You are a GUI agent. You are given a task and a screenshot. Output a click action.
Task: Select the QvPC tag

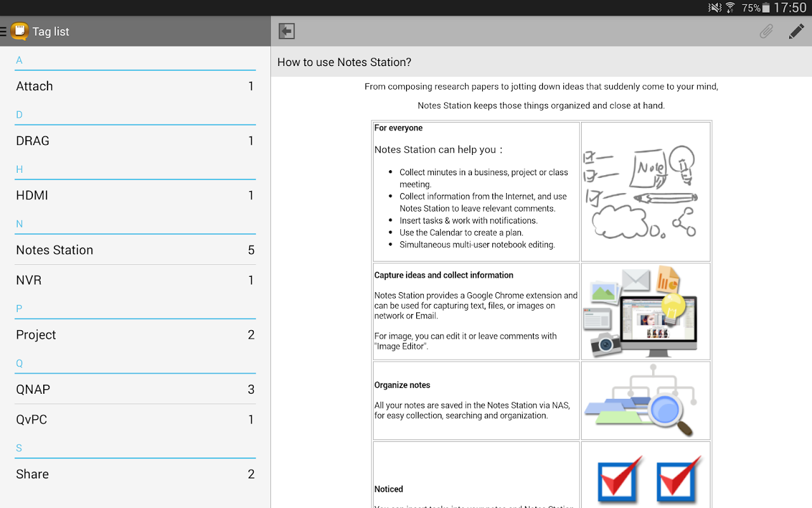pos(135,419)
